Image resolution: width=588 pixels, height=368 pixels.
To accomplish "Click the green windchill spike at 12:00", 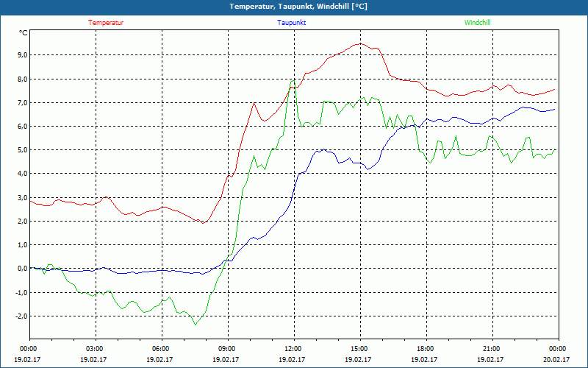I will click(293, 80).
